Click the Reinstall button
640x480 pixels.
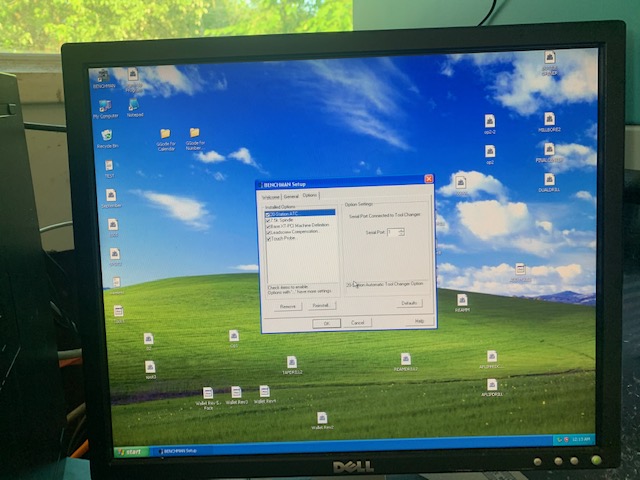[x=321, y=305]
